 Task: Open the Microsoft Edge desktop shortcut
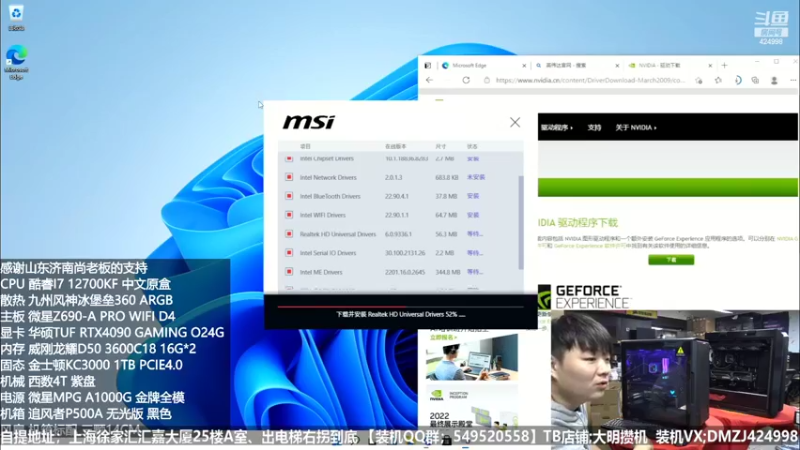point(16,62)
